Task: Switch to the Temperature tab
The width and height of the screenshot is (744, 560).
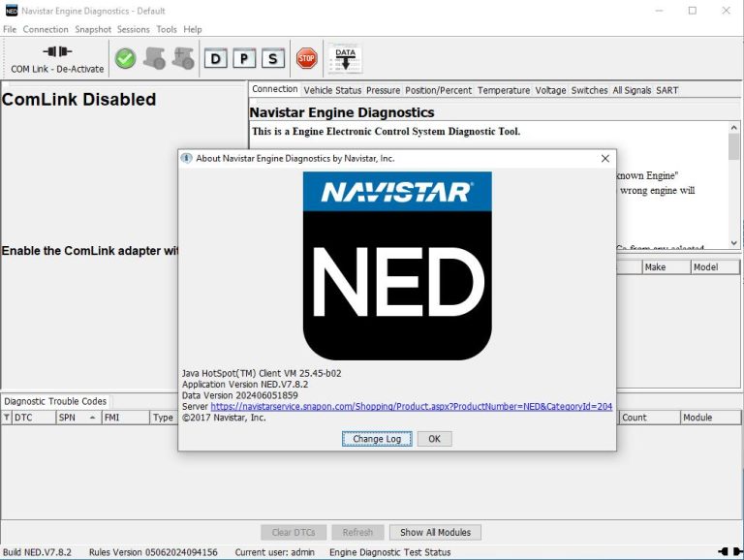Action: click(x=504, y=90)
